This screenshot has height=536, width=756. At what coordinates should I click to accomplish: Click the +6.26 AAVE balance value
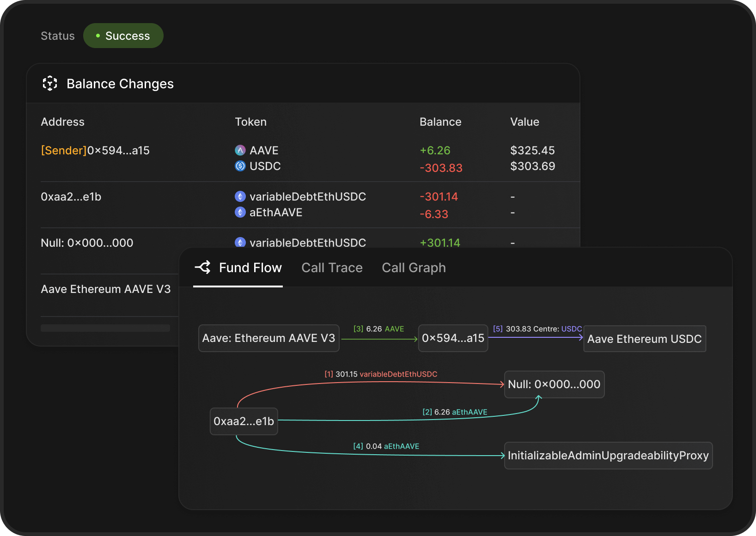(x=435, y=151)
